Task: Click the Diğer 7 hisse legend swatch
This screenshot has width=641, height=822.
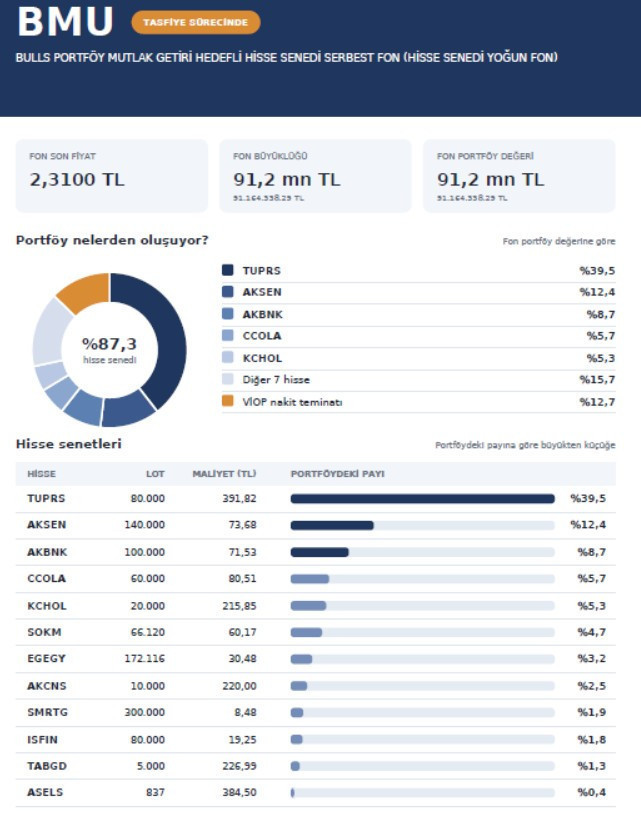Action: 227,379
